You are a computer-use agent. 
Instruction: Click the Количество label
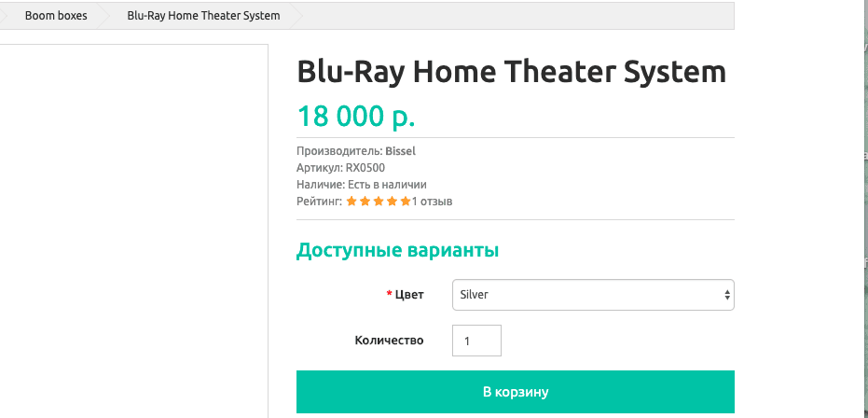(389, 341)
